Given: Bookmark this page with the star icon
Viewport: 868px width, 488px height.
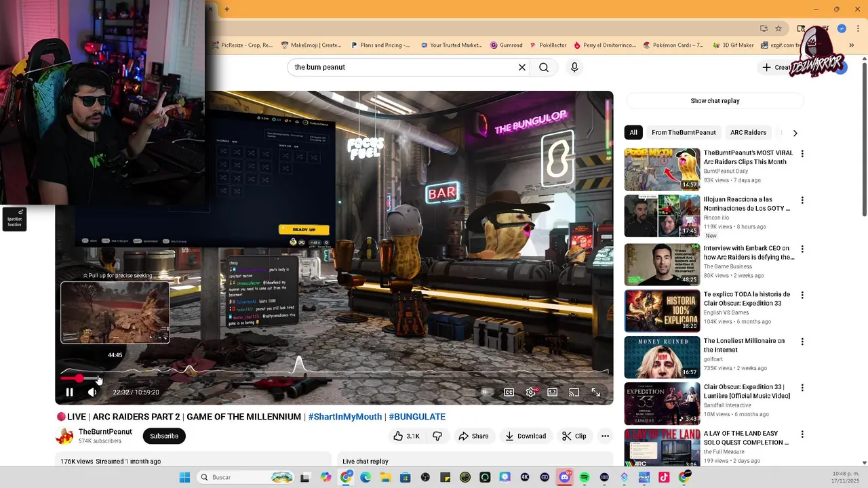Looking at the screenshot, I should [x=778, y=28].
